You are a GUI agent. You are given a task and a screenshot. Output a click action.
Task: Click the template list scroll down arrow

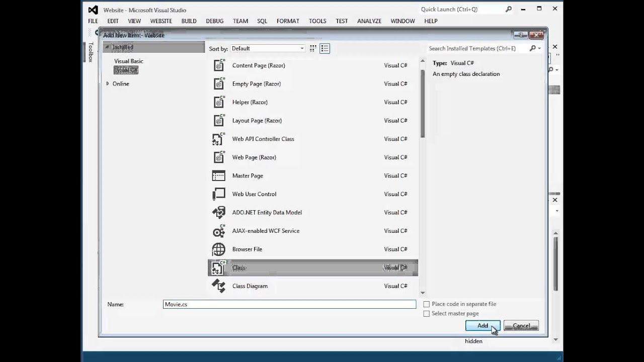pyautogui.click(x=423, y=293)
